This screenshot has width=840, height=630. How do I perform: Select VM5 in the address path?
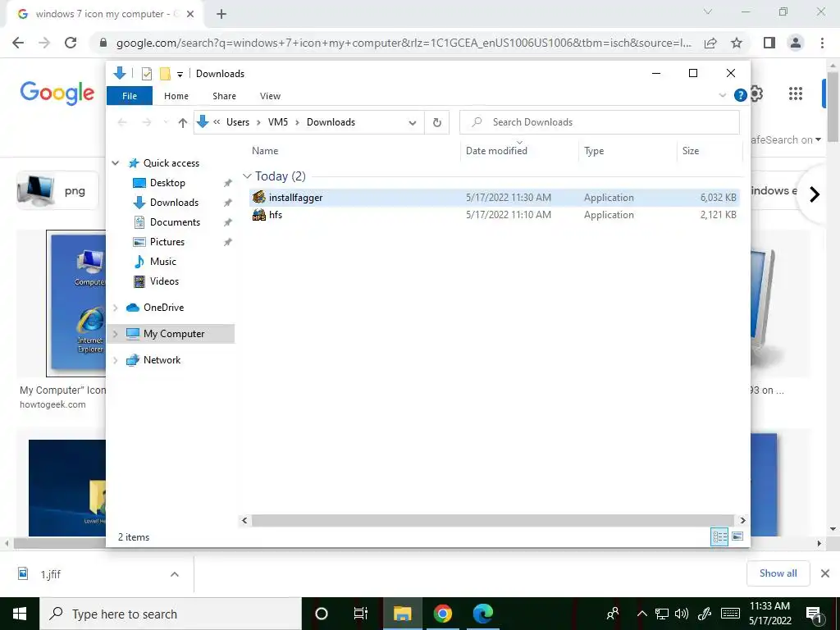[278, 122]
